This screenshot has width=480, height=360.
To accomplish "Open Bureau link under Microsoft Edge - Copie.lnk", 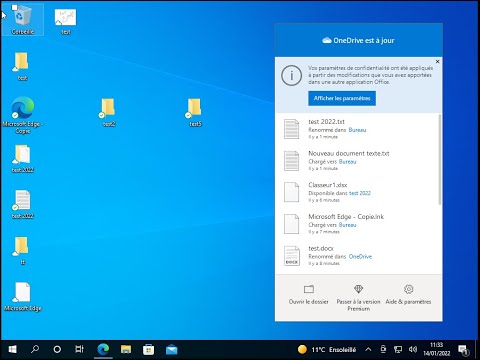I will point(347,225).
